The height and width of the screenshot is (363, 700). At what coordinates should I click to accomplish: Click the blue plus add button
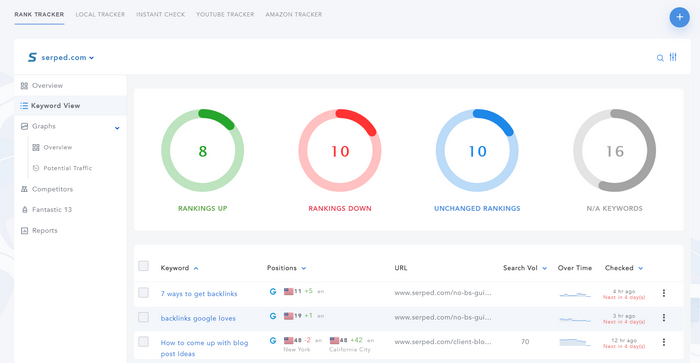(679, 17)
